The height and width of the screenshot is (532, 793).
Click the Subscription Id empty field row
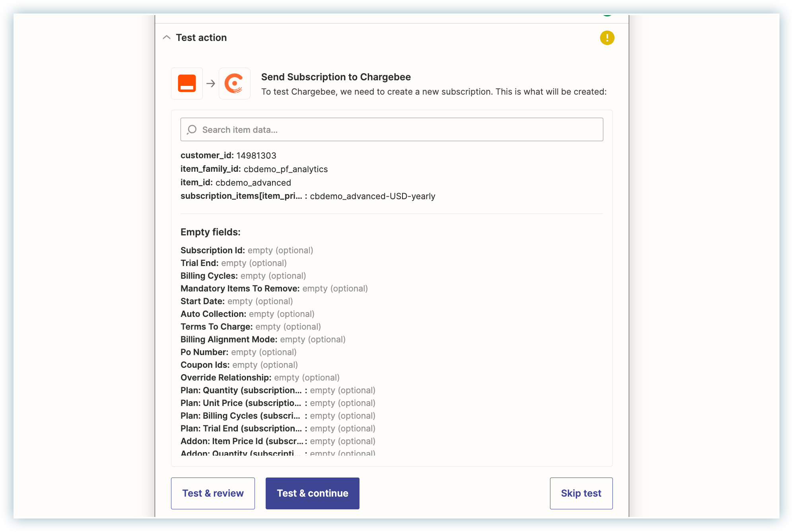(x=247, y=250)
